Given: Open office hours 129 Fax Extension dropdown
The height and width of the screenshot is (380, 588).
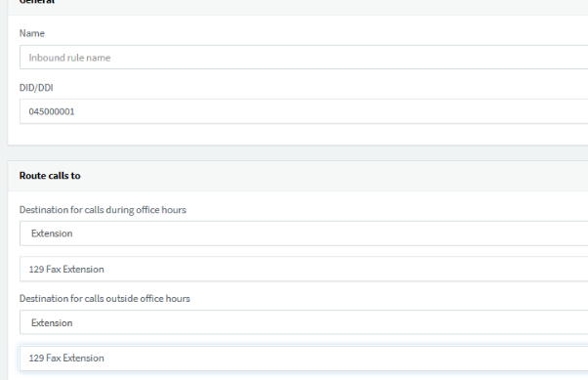Looking at the screenshot, I should 304,269.
